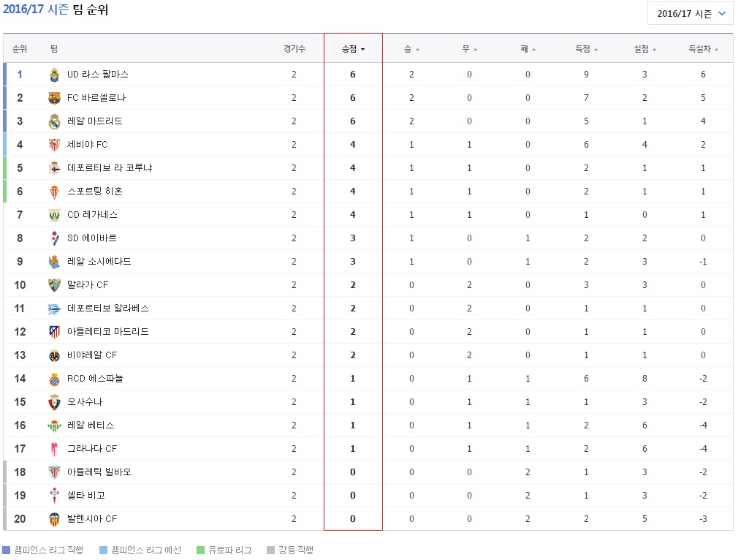Open the 2016/17 시즌 season dropdown
The width and height of the screenshot is (741, 560).
click(x=690, y=14)
